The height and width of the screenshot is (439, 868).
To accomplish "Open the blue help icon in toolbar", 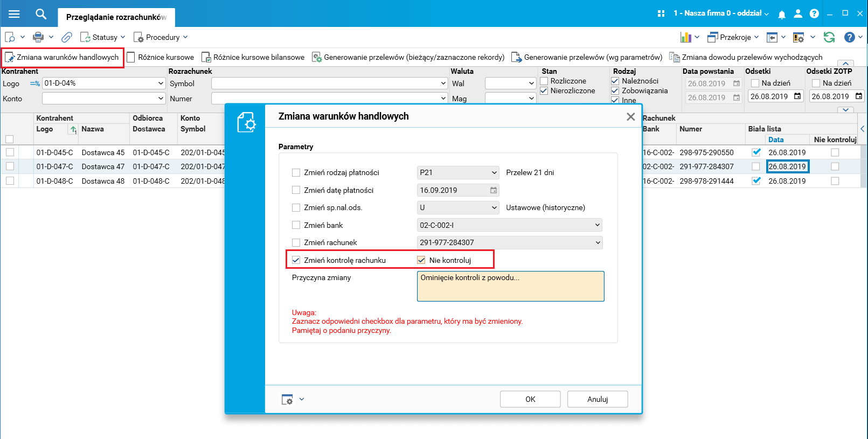I will [850, 37].
